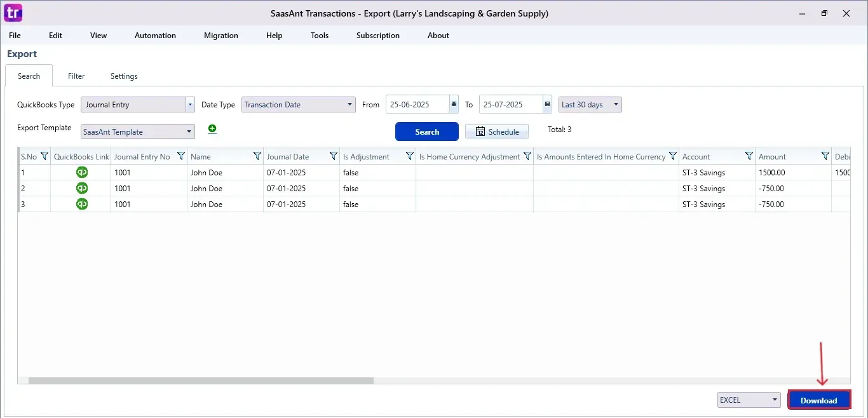Click the blue Search button
The image size is (868, 418).
pyautogui.click(x=427, y=131)
